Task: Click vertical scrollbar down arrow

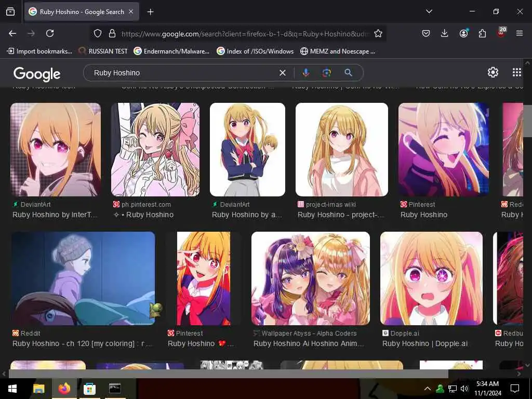Action: click(x=527, y=365)
